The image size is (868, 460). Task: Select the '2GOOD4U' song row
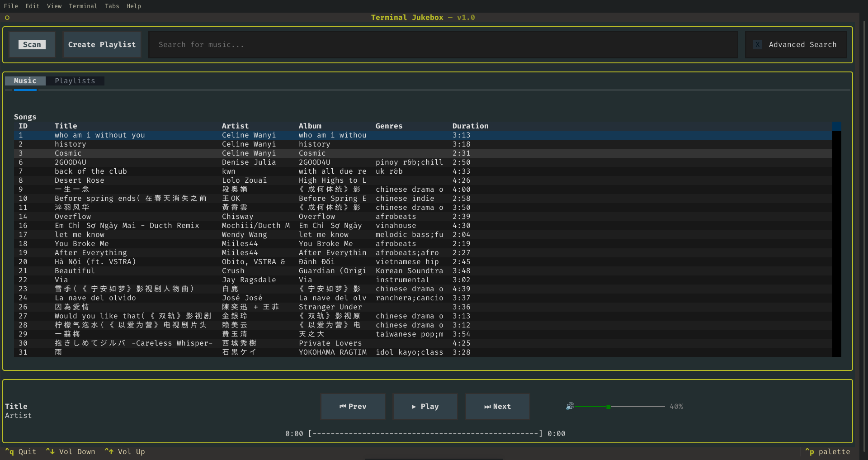pyautogui.click(x=423, y=162)
